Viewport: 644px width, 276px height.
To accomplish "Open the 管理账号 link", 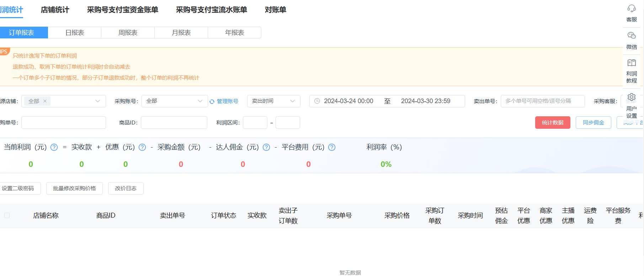I will pyautogui.click(x=228, y=101).
